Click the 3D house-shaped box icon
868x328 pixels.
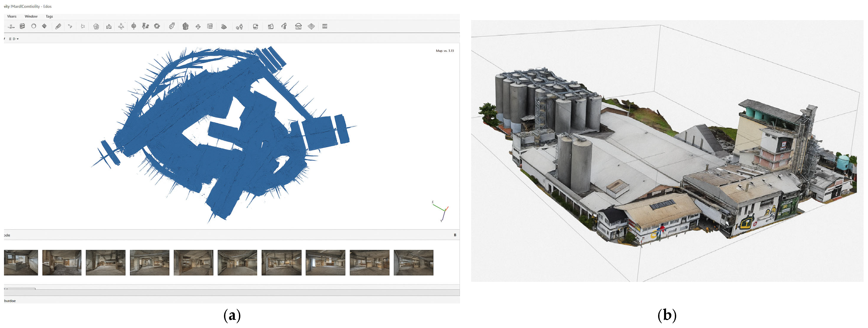pyautogui.click(x=185, y=26)
